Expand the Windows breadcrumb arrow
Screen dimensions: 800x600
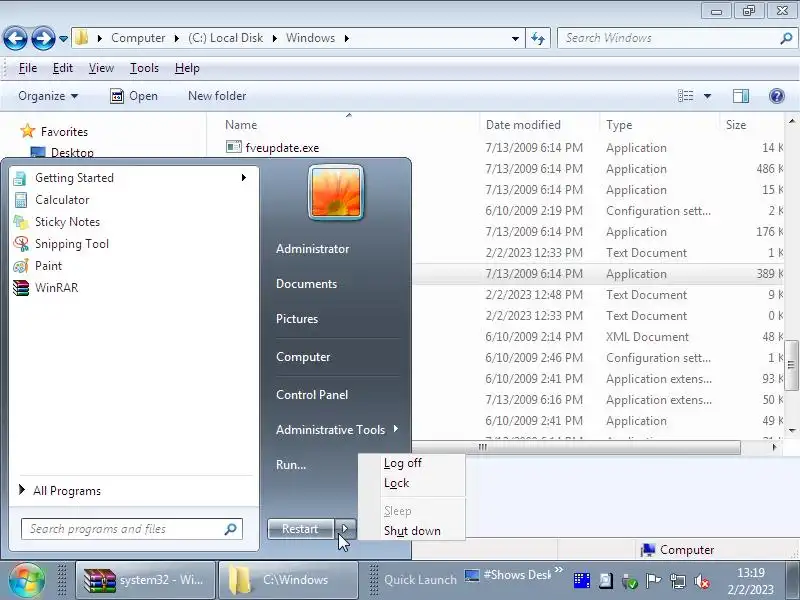[x=346, y=38]
